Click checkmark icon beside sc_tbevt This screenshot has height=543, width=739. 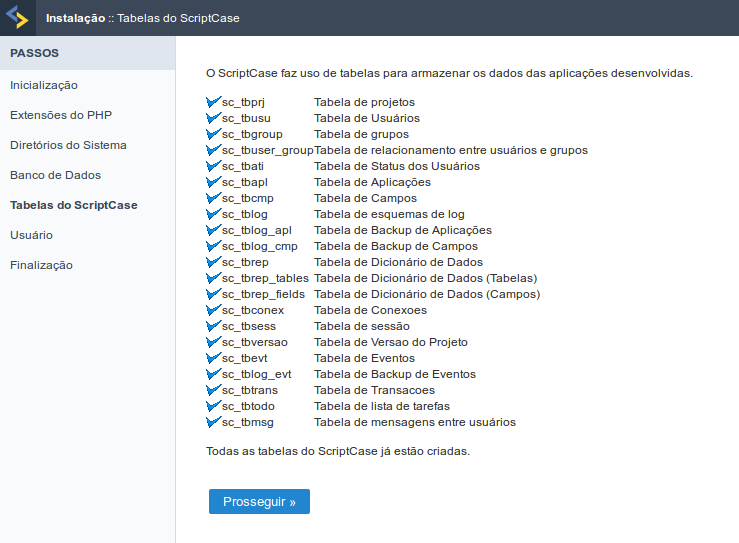213,358
